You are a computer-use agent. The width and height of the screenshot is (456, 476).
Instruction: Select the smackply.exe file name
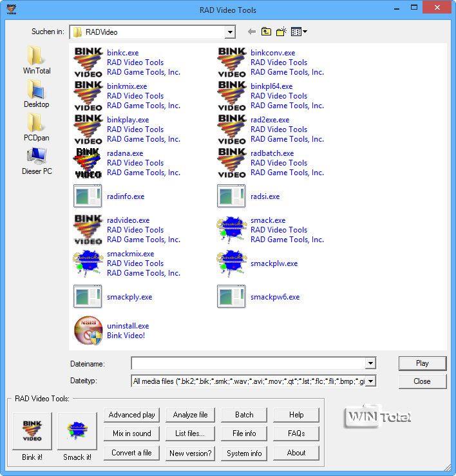click(129, 297)
